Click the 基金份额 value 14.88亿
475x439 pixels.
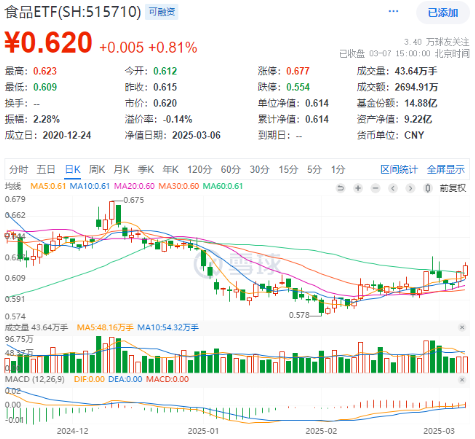tap(421, 103)
